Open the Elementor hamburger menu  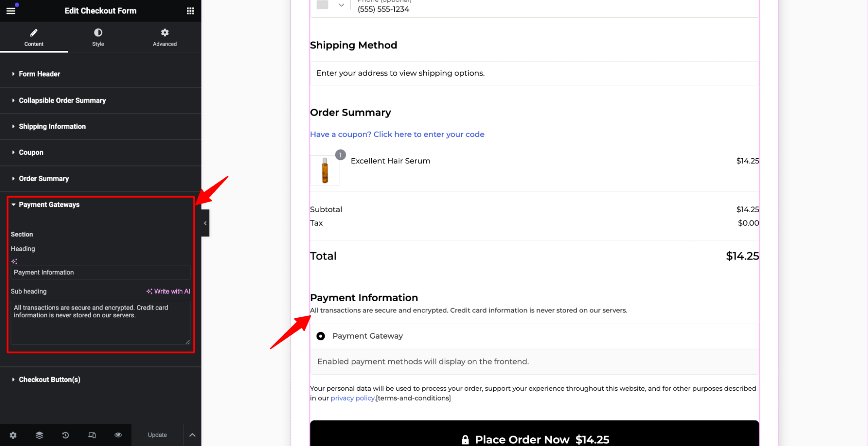coord(11,10)
